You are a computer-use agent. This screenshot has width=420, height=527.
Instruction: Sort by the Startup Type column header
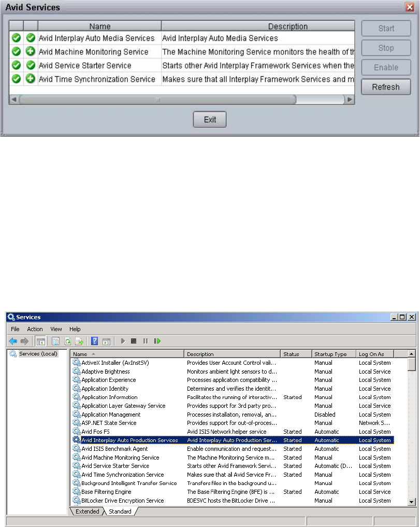point(334,354)
